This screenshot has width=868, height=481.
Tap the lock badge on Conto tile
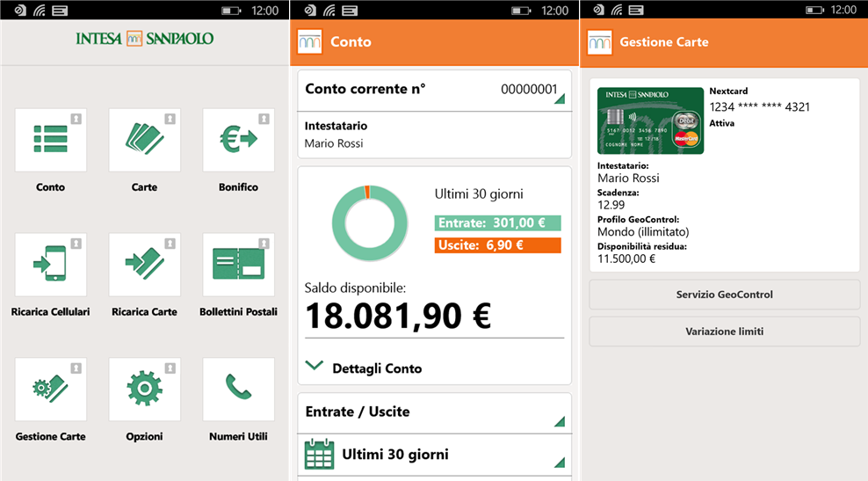(x=76, y=119)
